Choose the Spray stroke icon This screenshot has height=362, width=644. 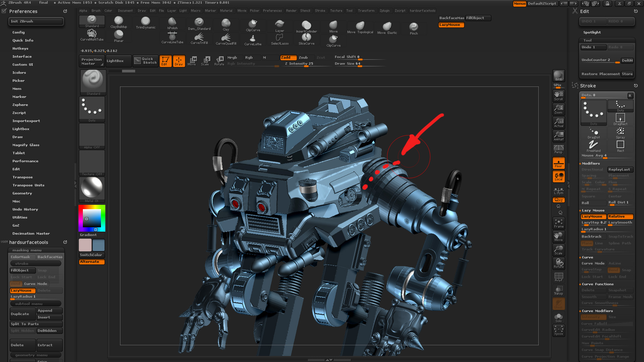(620, 132)
